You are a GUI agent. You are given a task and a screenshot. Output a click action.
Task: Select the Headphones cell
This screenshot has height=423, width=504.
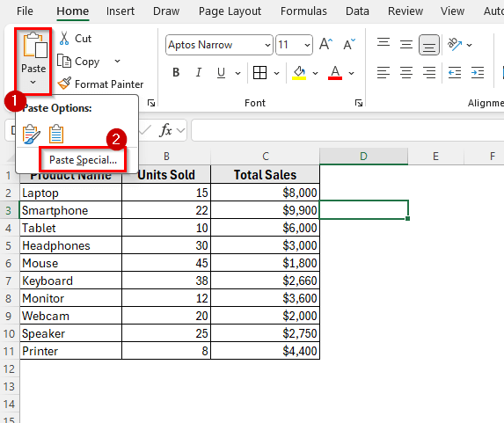(70, 245)
